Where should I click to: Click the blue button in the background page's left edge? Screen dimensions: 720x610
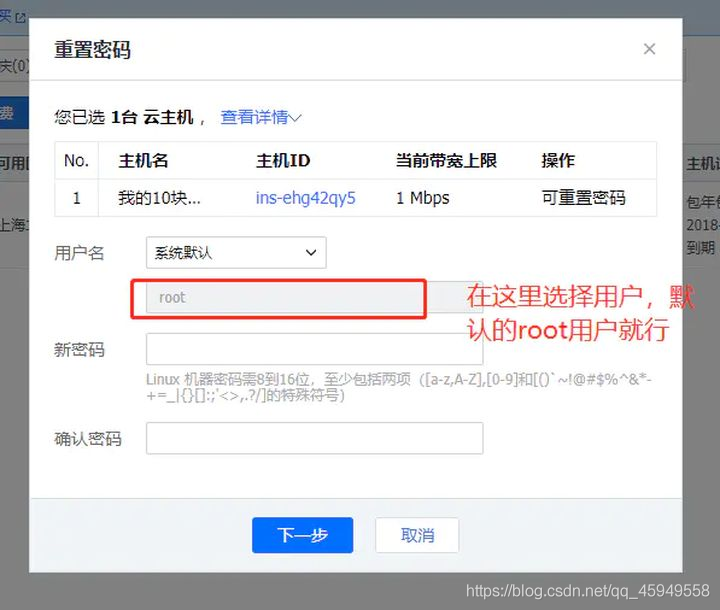[x=14, y=113]
